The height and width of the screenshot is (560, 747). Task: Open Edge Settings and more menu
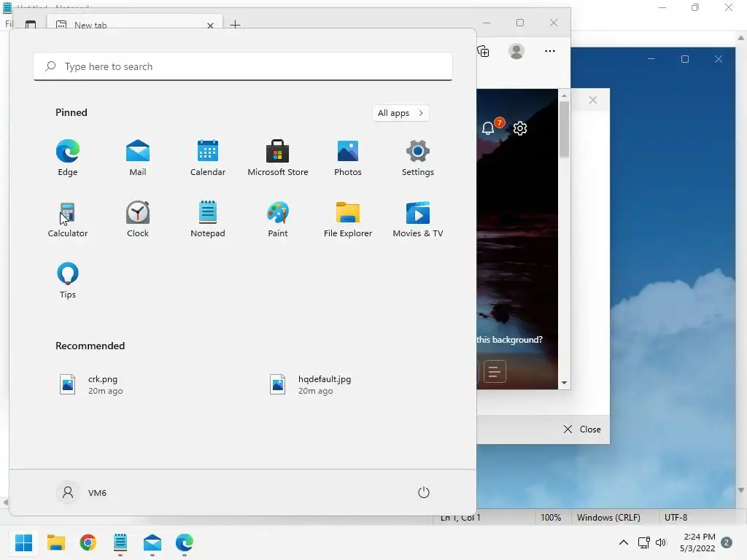pos(550,51)
